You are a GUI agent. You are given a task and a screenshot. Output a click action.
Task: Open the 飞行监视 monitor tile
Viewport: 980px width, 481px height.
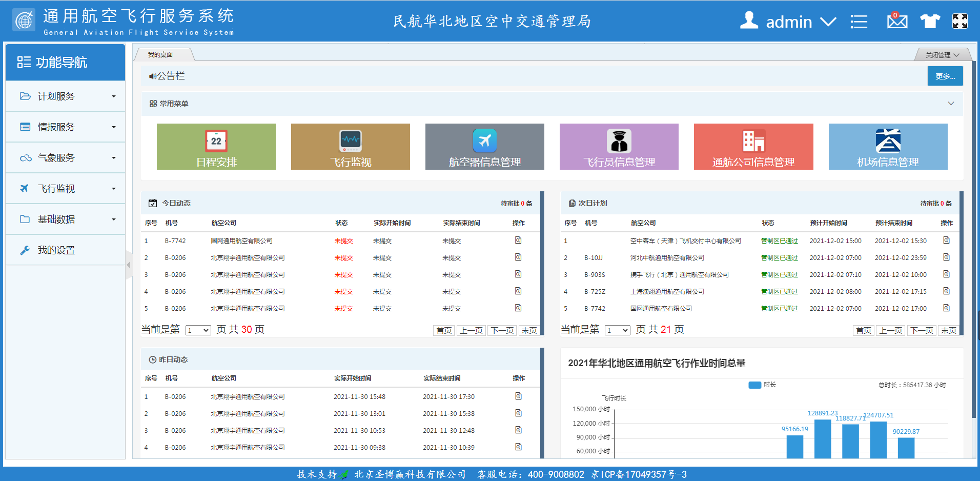point(351,147)
